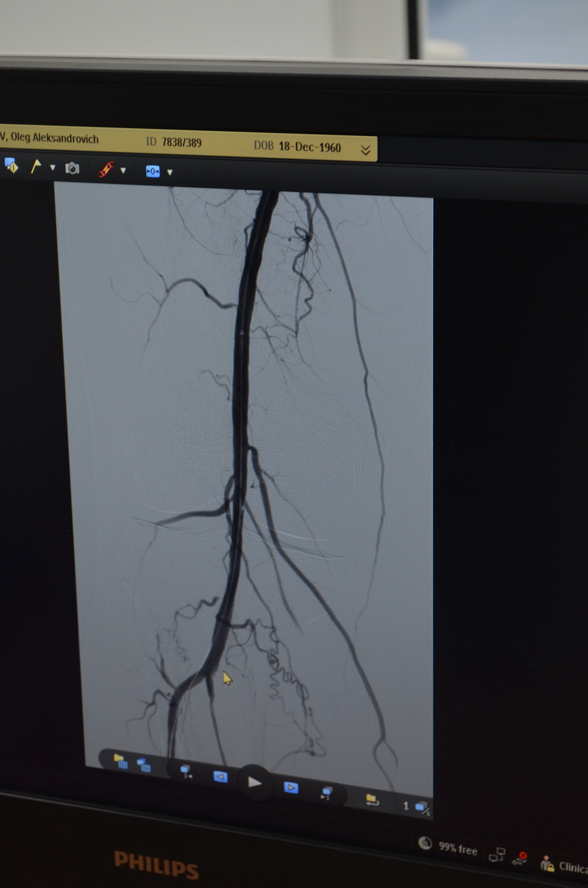The width and height of the screenshot is (588, 888).
Task: Click the transfer error icon with red X
Action: (x=520, y=858)
